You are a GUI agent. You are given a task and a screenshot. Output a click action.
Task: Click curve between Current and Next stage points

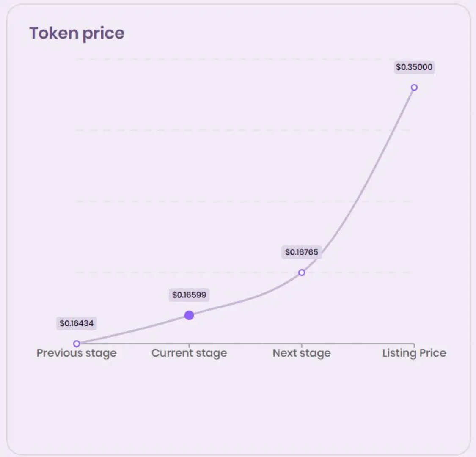246,300
